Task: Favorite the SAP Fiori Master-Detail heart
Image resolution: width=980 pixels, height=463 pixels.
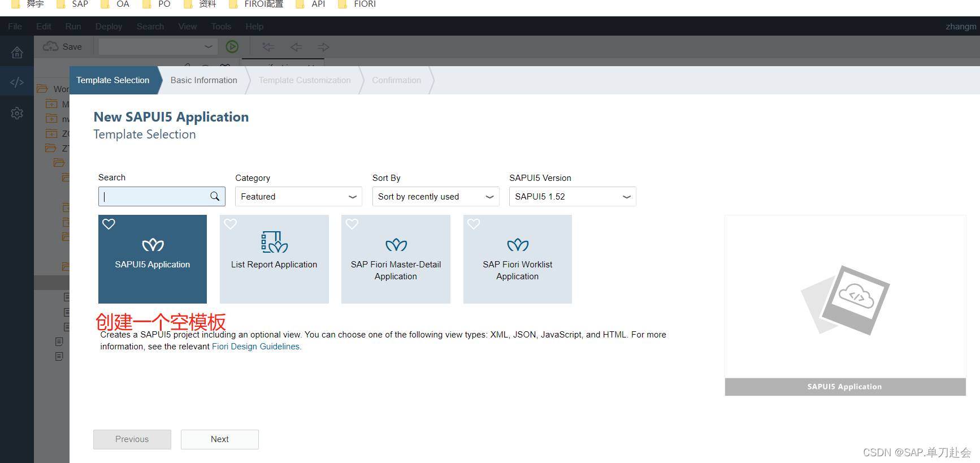Action: coord(352,224)
